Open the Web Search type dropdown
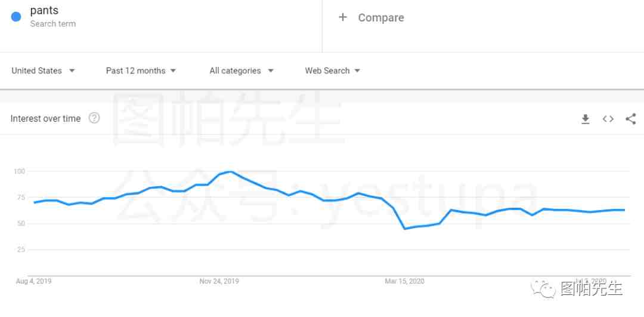Viewport: 644px width, 317px height. click(332, 70)
